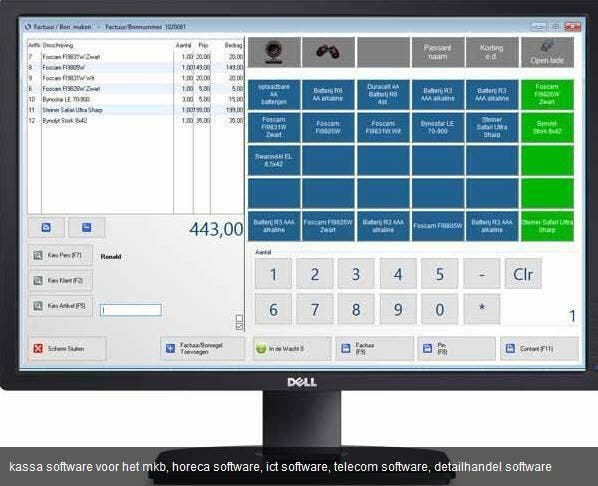The image size is (598, 486).
Task: Click the Aantal column header
Action: click(183, 45)
